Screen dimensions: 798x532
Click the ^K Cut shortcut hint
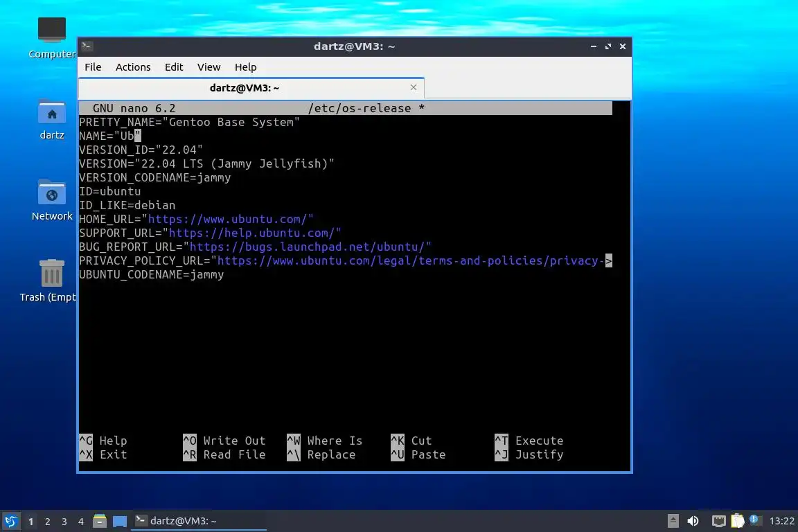(x=411, y=441)
